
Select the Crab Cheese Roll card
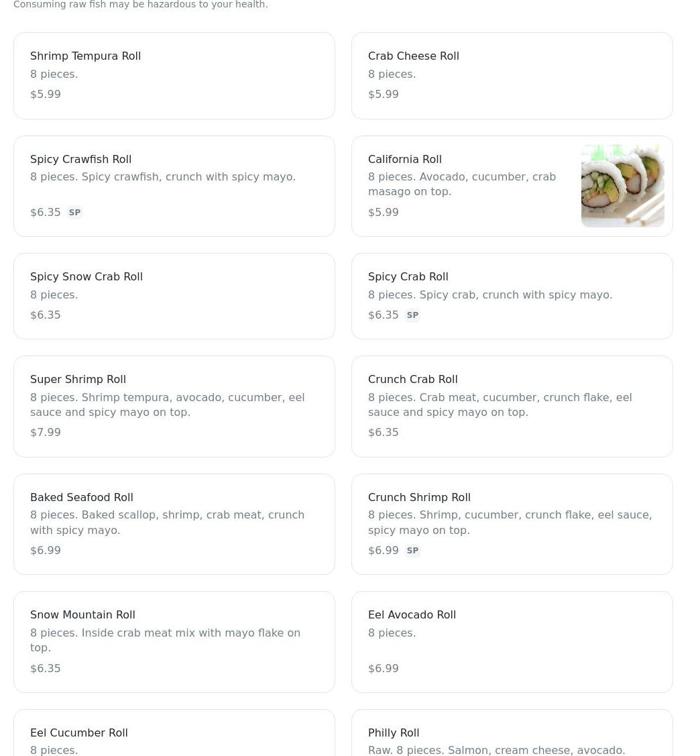(512, 75)
